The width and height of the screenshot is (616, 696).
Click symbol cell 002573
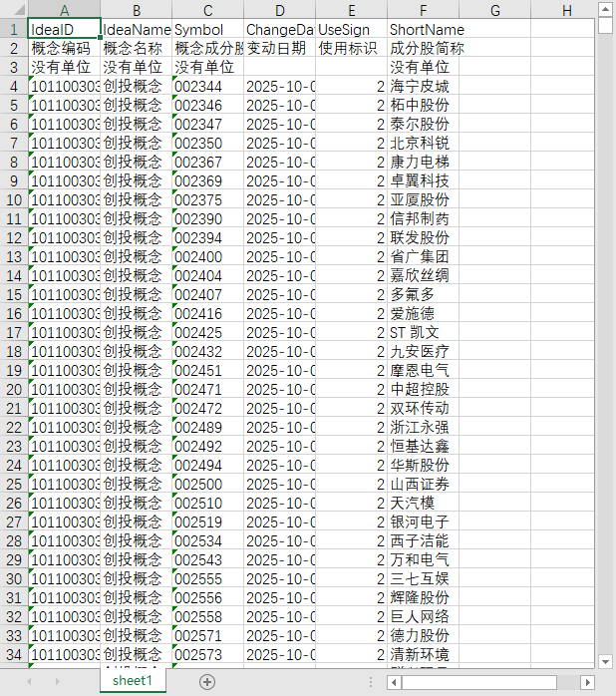(x=207, y=654)
